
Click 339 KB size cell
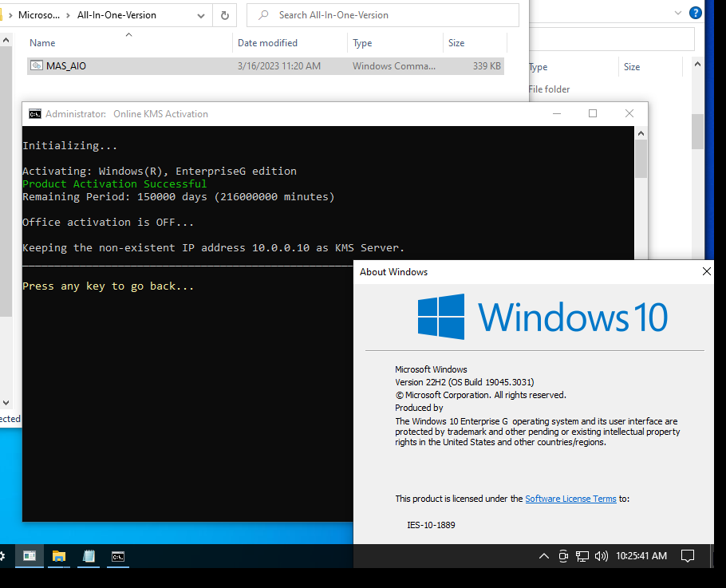(x=487, y=65)
